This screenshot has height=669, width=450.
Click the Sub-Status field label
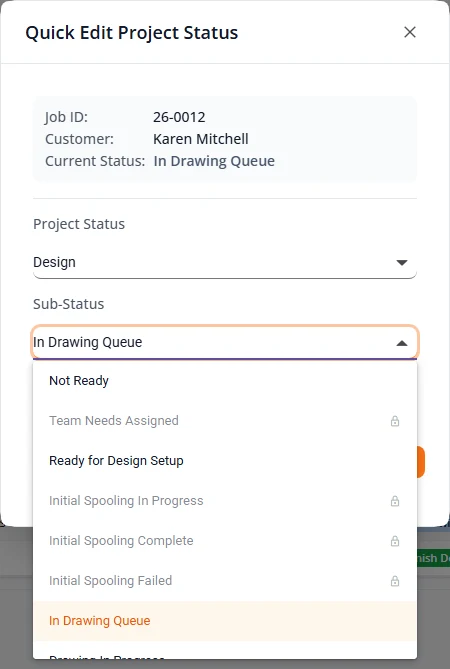(69, 304)
